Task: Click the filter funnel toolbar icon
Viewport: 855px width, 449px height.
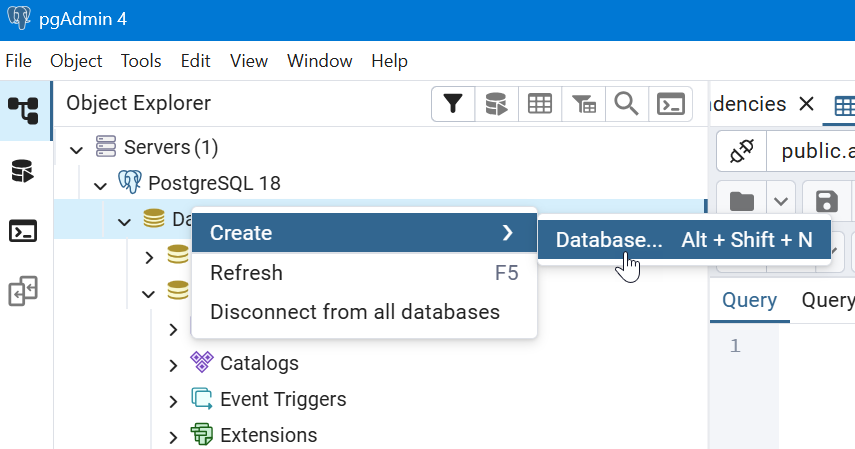Action: [453, 104]
